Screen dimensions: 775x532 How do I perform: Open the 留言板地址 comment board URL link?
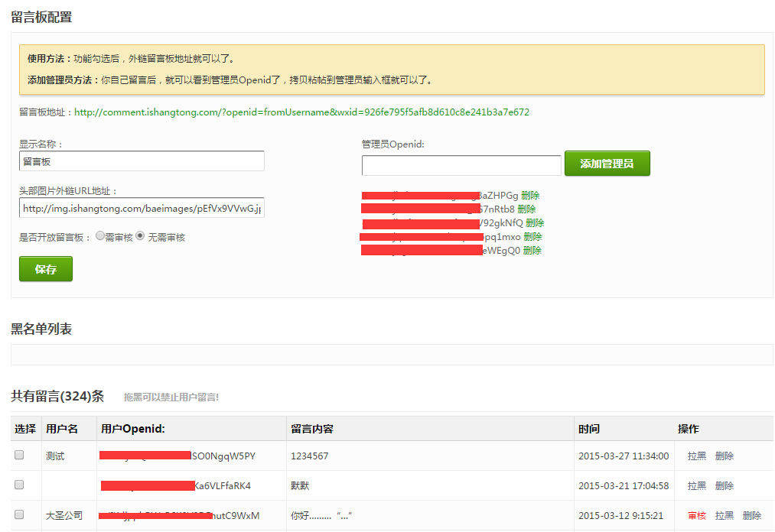point(301,112)
